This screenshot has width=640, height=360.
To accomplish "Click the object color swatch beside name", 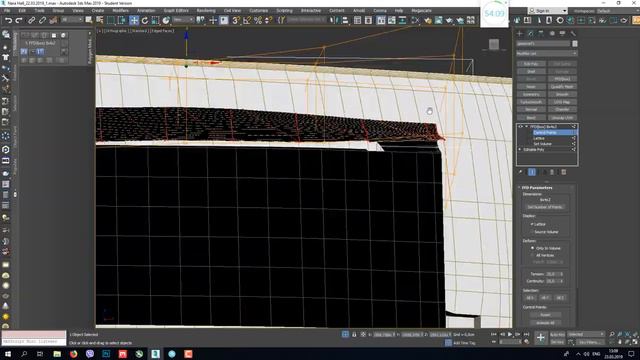I will (575, 44).
